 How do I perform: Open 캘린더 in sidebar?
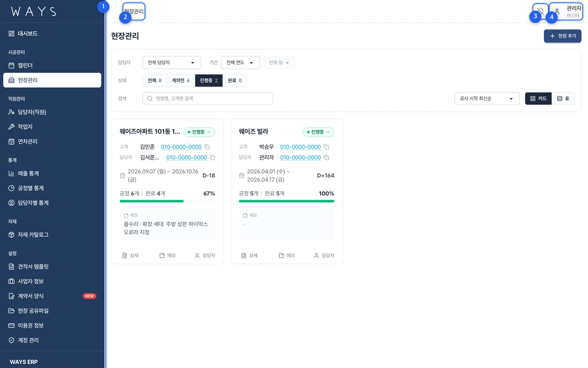tap(52, 65)
